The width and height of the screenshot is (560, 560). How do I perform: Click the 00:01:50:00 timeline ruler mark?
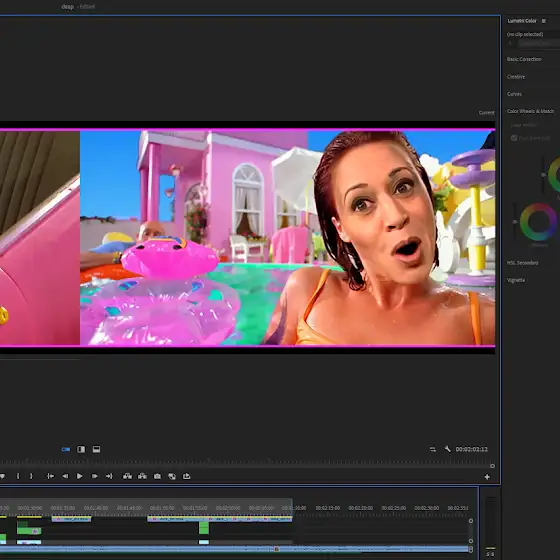pyautogui.click(x=162, y=508)
